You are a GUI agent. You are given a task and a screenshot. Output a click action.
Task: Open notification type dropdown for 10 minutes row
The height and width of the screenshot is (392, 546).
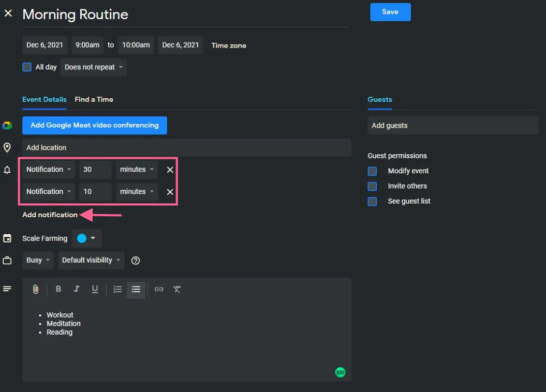point(49,192)
